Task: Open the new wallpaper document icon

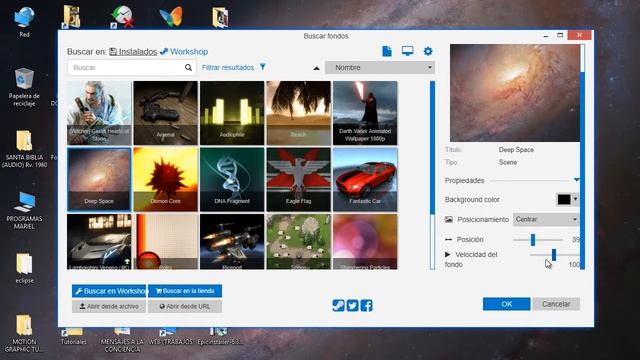Action: click(387, 51)
